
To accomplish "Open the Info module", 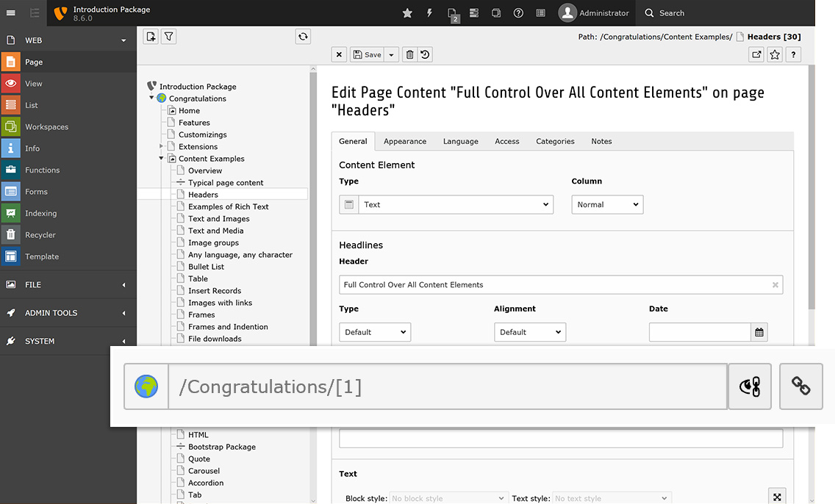I will click(68, 148).
